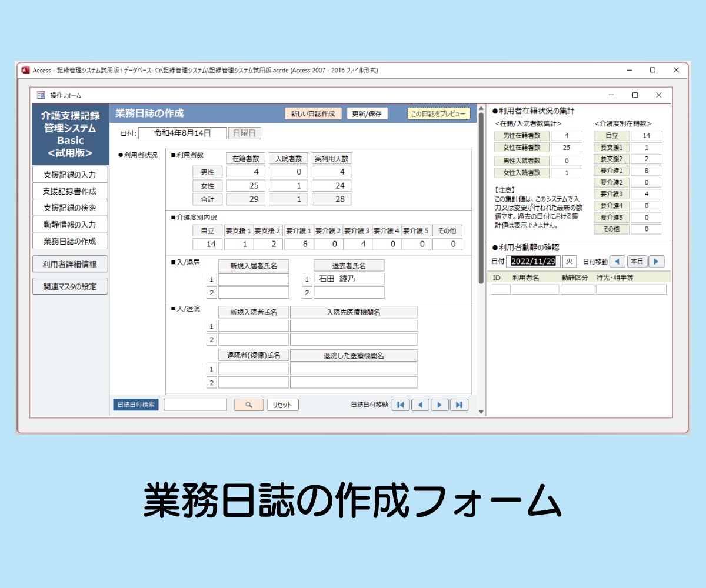Click この日誌をプレビュー button
The height and width of the screenshot is (588, 706).
click(x=439, y=113)
